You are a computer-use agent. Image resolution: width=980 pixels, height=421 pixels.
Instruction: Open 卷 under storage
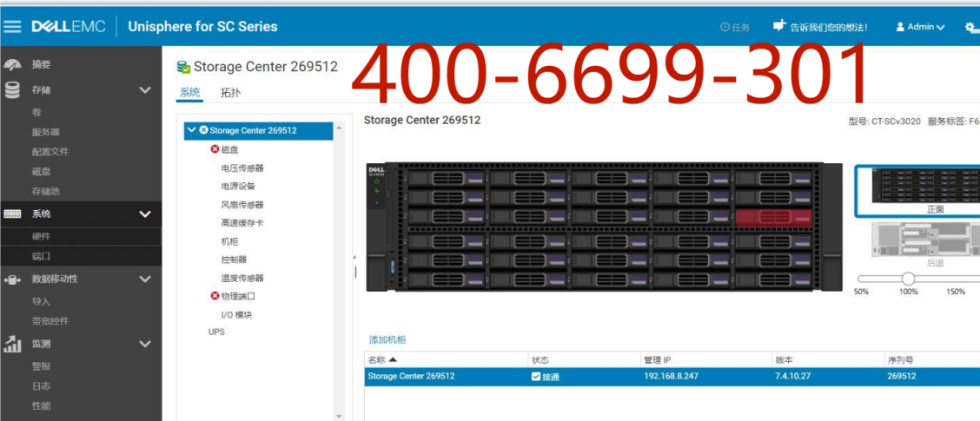click(36, 113)
